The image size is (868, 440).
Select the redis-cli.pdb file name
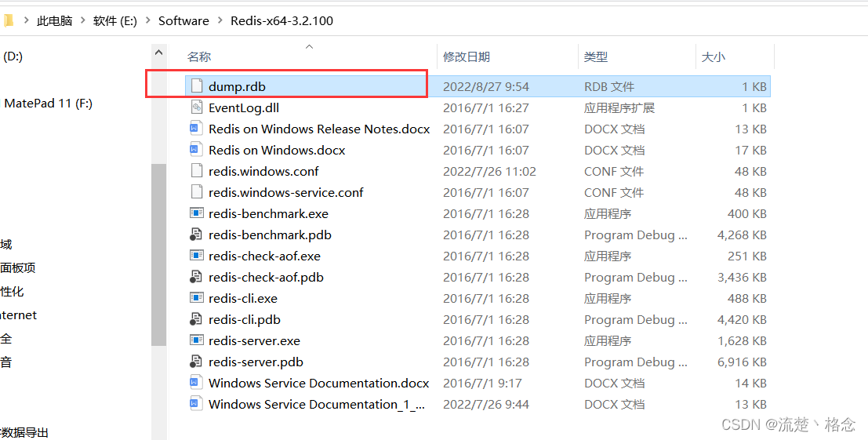[x=245, y=319]
